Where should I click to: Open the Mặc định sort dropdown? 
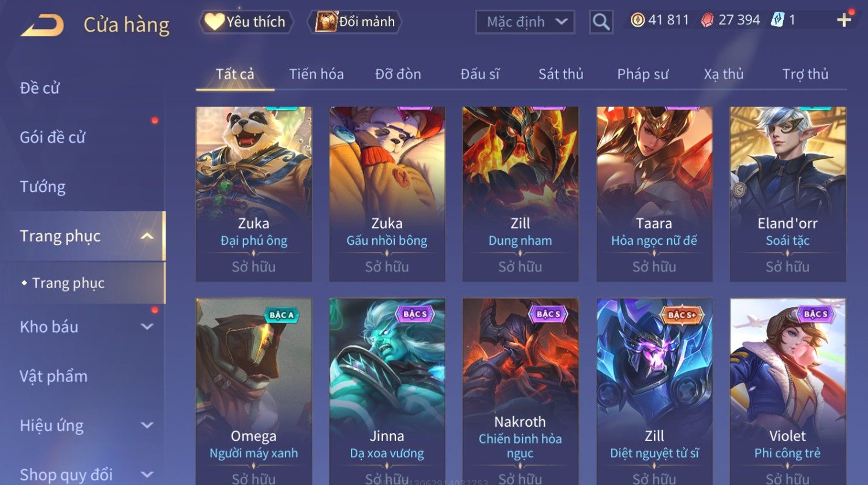(x=525, y=22)
